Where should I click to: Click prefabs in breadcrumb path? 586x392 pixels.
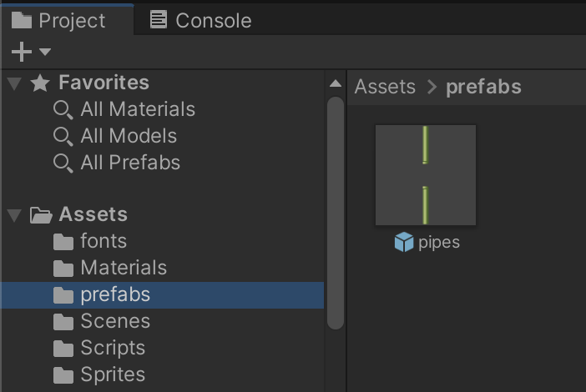click(x=483, y=87)
